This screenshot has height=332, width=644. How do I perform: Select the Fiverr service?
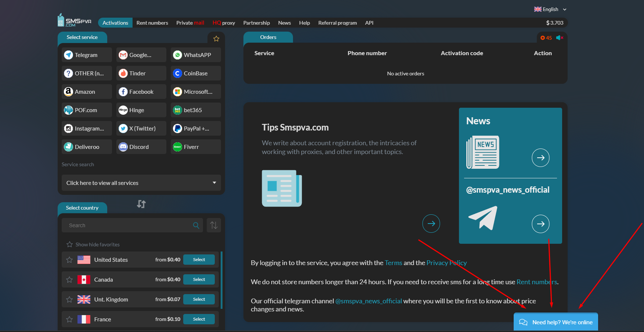(196, 147)
